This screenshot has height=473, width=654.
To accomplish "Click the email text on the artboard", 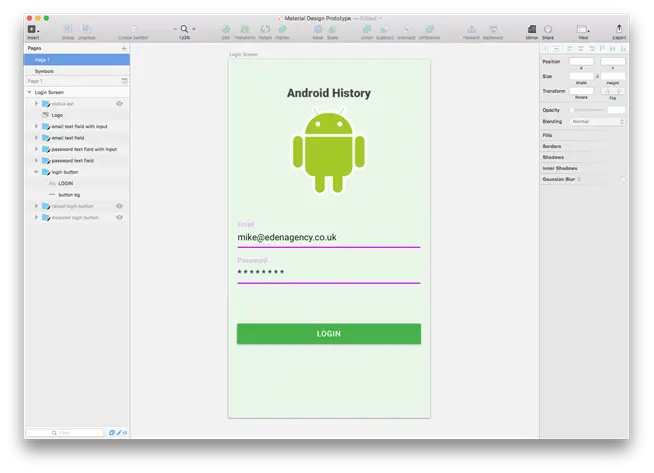I will 287,237.
